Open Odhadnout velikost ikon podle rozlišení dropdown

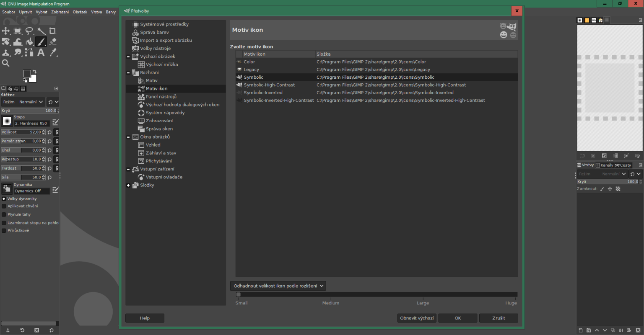point(278,286)
